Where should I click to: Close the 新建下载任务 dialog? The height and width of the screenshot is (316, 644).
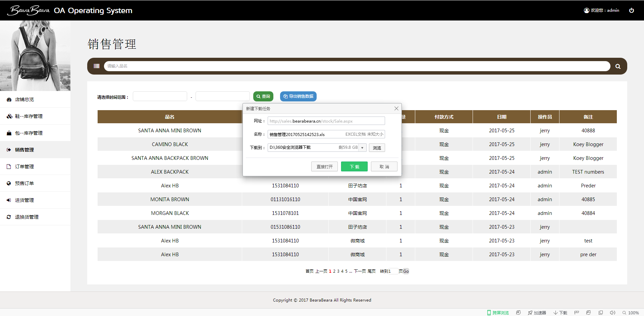coord(396,108)
